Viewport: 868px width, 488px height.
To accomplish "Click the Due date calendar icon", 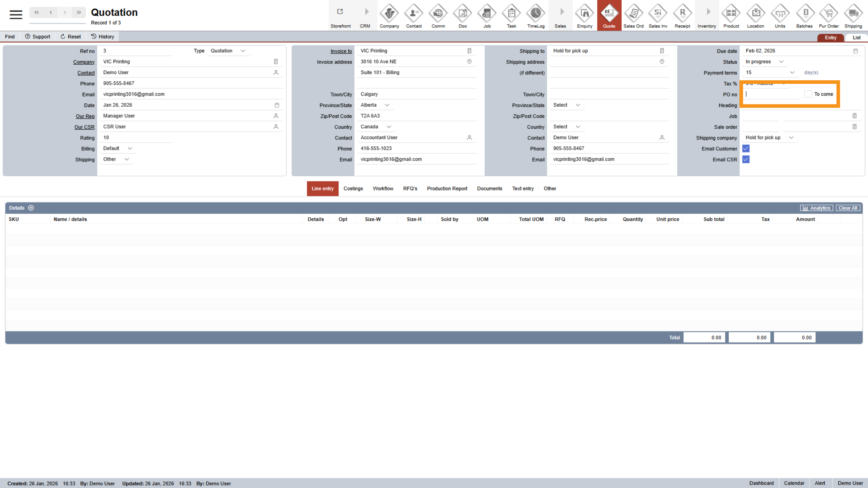I will [x=855, y=51].
